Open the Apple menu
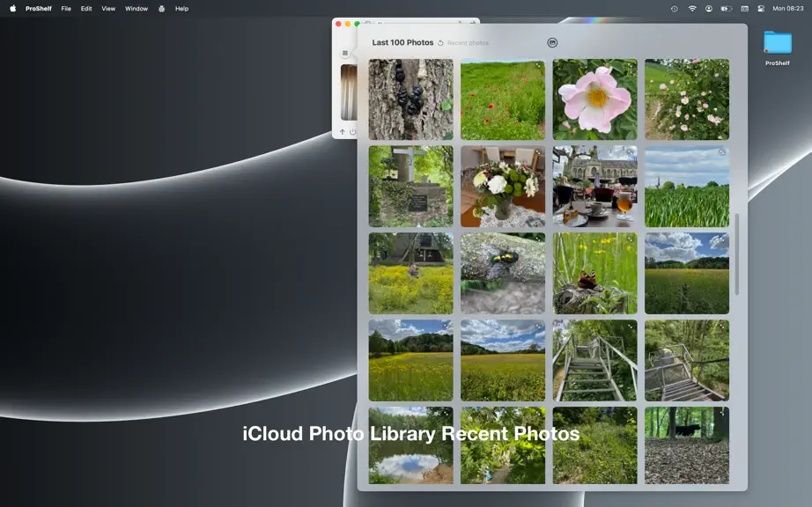The height and width of the screenshot is (507, 812). point(13,8)
